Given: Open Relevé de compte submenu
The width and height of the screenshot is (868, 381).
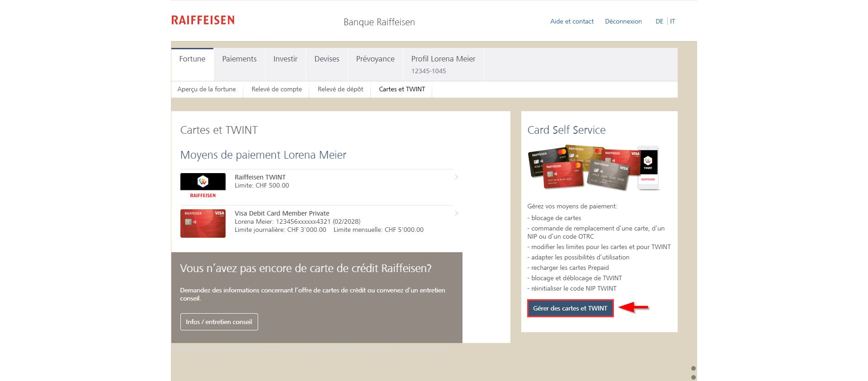Looking at the screenshot, I should (x=276, y=89).
